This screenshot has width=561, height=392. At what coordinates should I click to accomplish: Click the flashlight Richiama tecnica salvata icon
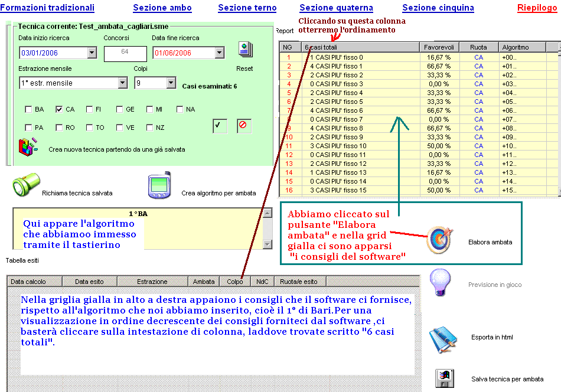[26, 185]
